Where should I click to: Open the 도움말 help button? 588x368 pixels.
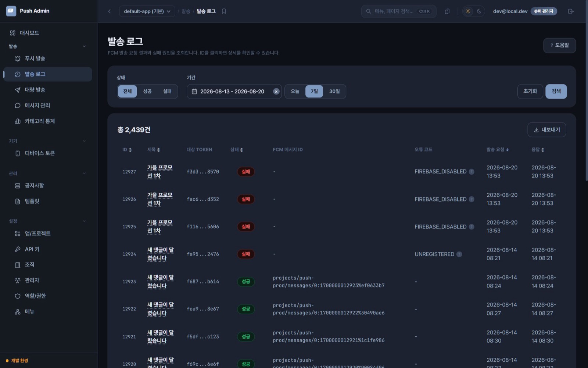coord(559,45)
